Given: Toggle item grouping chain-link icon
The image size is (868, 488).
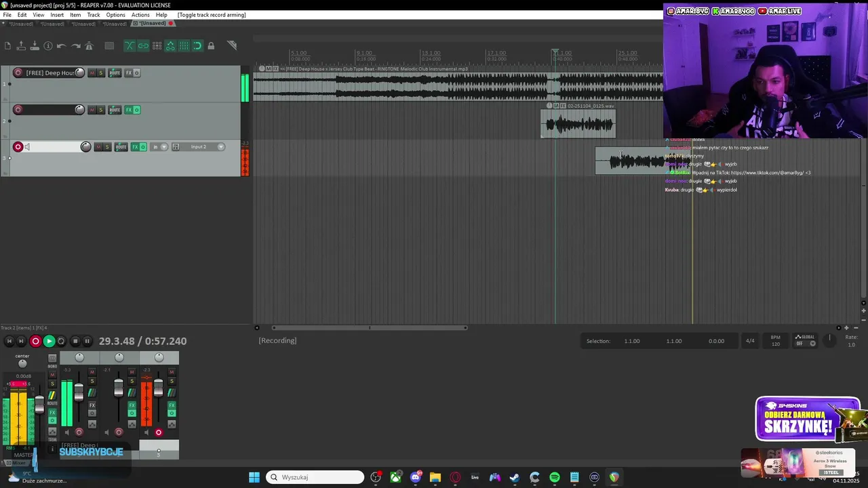Looking at the screenshot, I should coord(143,46).
